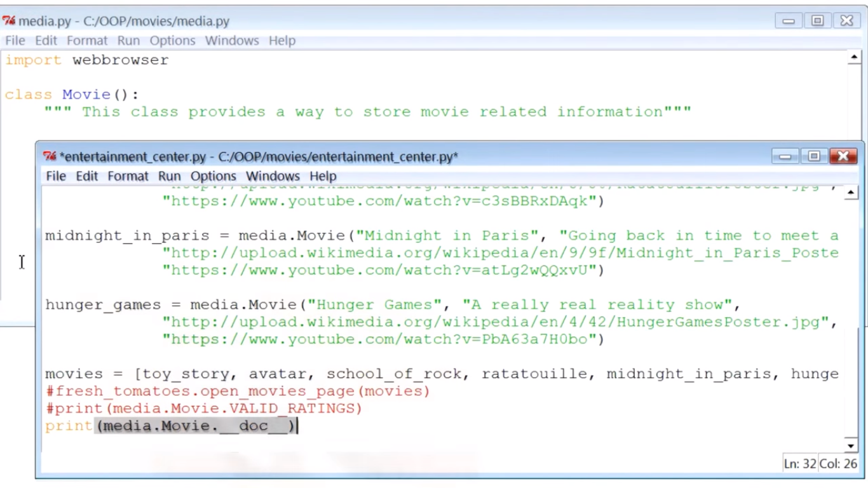This screenshot has width=868, height=488.
Task: Open Windows menu in entertainment_center.py window
Action: tap(273, 176)
